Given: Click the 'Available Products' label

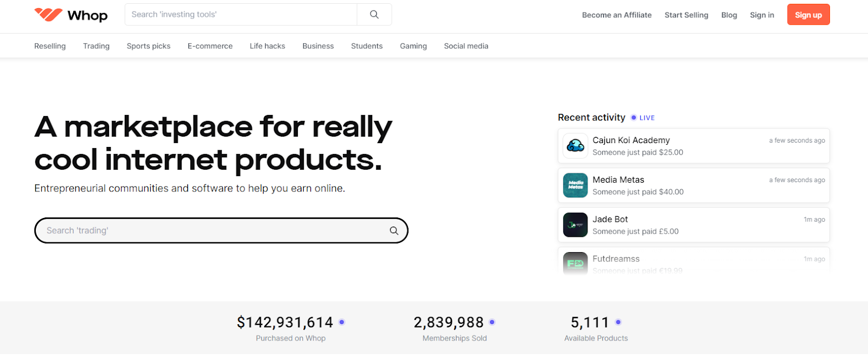Looking at the screenshot, I should (596, 338).
